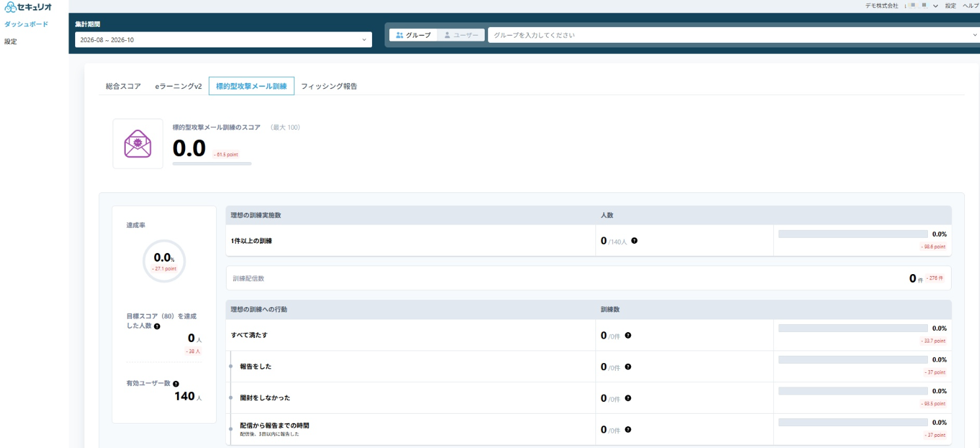Click the セキュリオ logo
The width and height of the screenshot is (980, 448).
[28, 7]
